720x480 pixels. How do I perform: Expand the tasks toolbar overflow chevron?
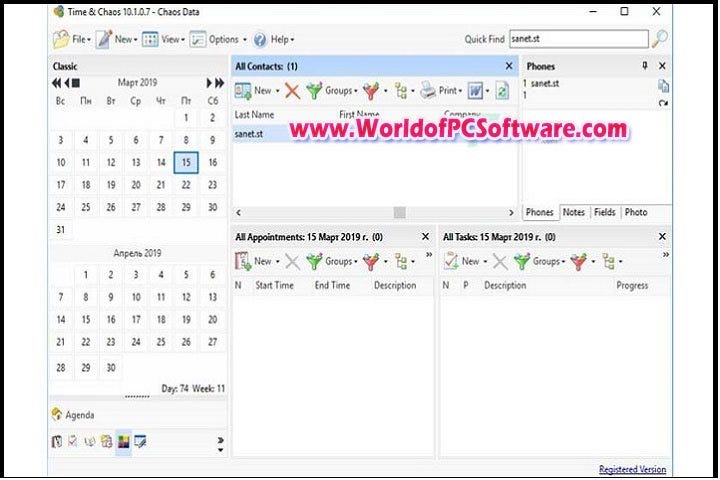point(665,254)
